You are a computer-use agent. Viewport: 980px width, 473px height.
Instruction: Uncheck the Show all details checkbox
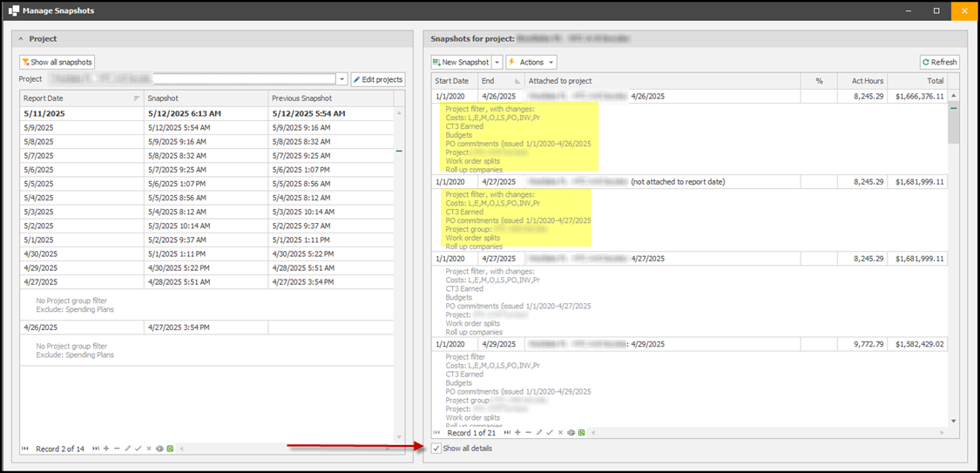pyautogui.click(x=436, y=449)
